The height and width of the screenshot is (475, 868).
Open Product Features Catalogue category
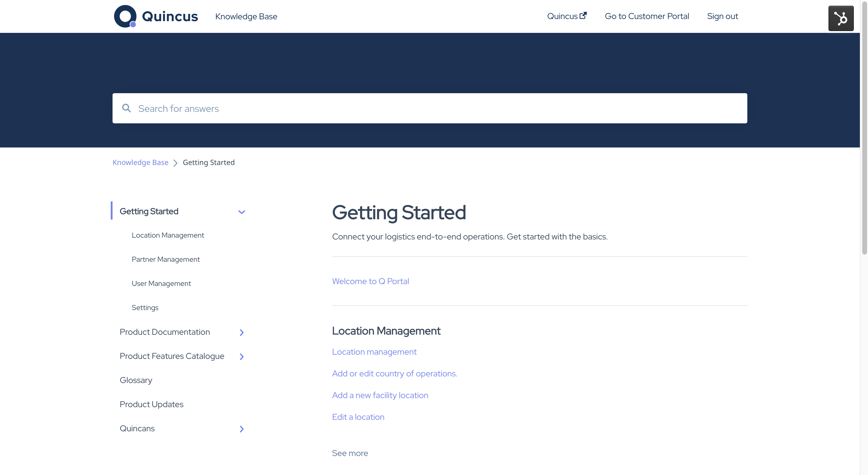tap(172, 356)
